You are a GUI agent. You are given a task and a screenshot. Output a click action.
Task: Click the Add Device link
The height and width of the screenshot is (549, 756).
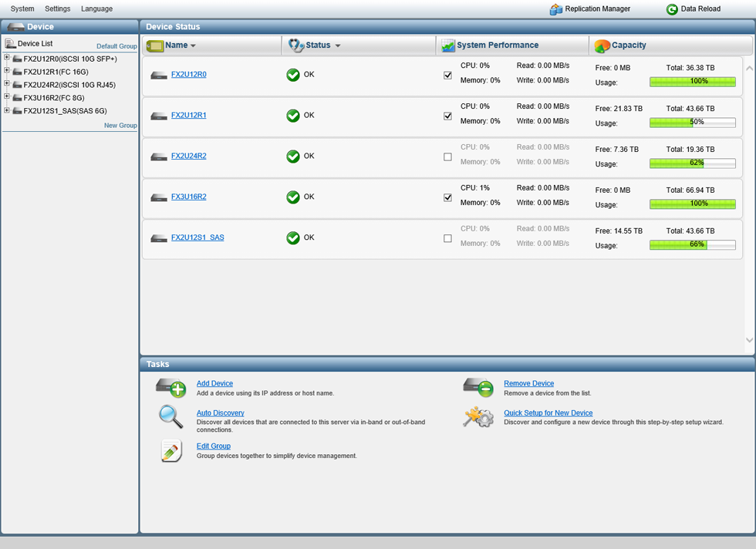tap(214, 383)
